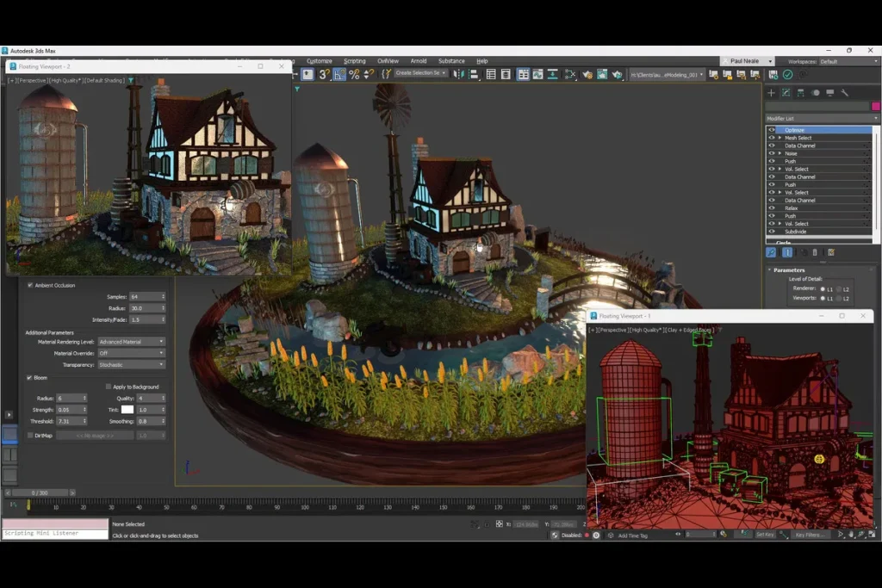Enable Apply to Background checkbox

click(x=108, y=387)
